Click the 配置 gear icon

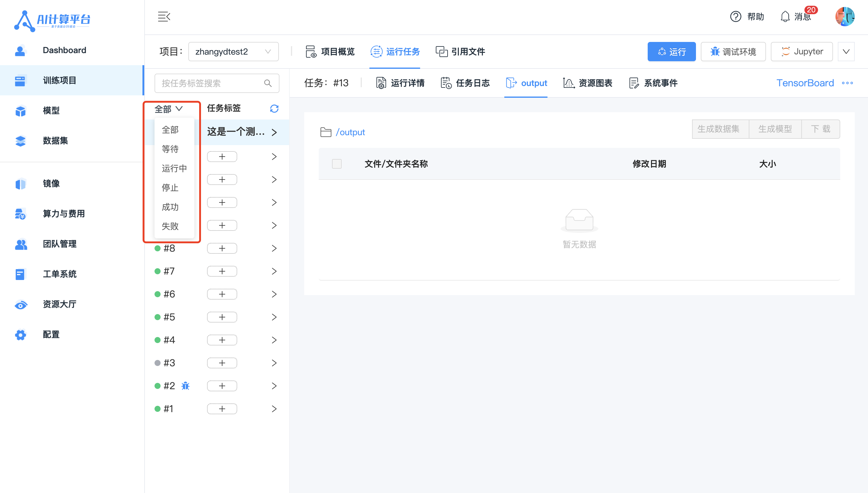pos(20,335)
